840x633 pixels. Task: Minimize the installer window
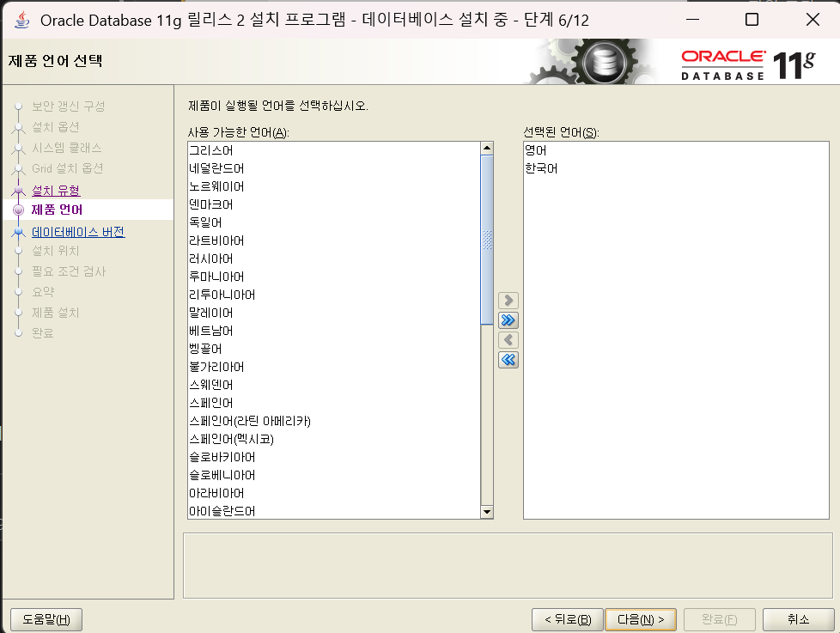tap(692, 20)
